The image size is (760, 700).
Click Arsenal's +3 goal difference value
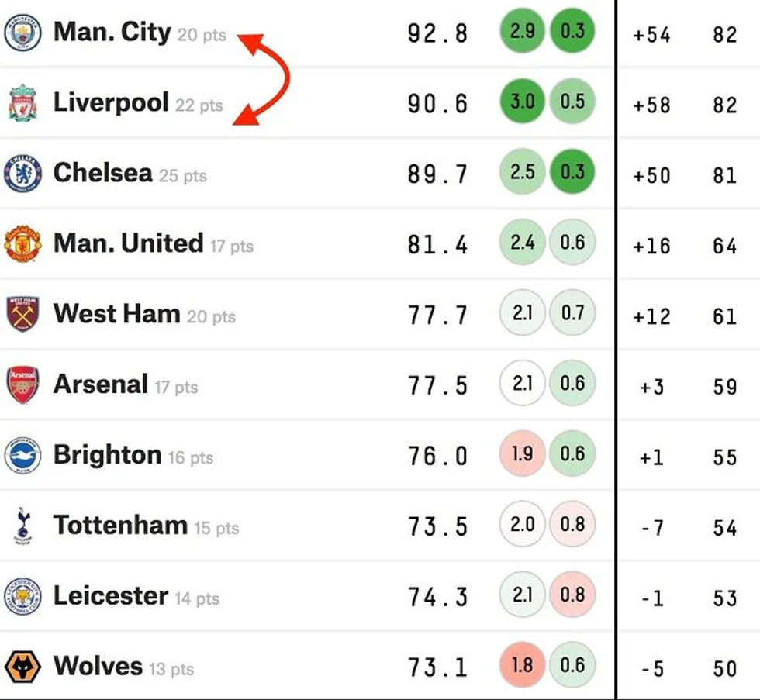click(x=651, y=386)
